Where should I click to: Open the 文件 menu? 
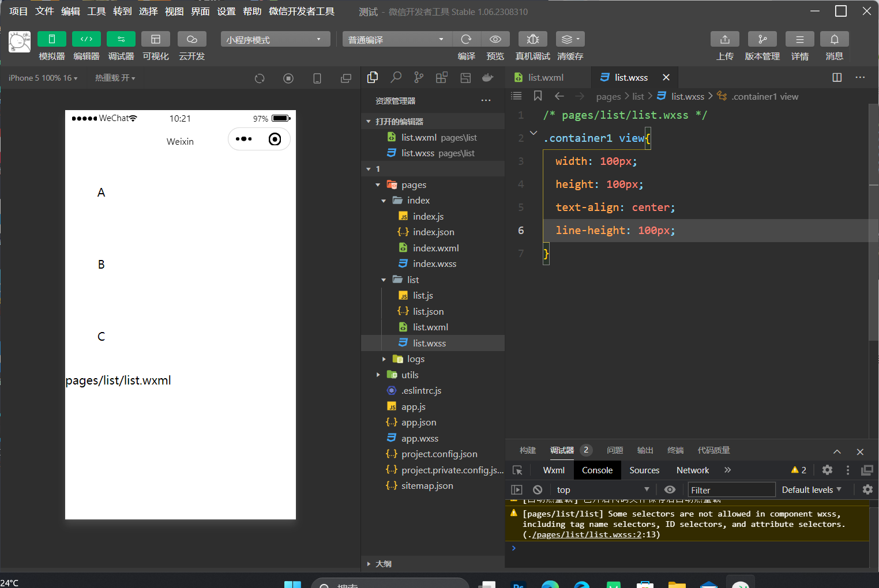click(44, 12)
